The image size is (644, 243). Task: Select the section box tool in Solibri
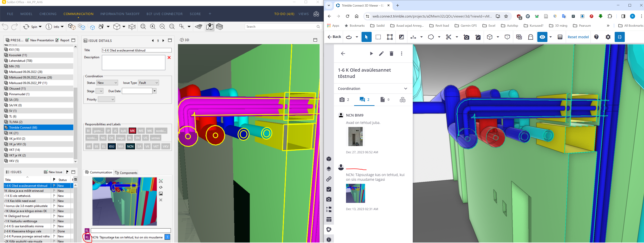(x=132, y=26)
